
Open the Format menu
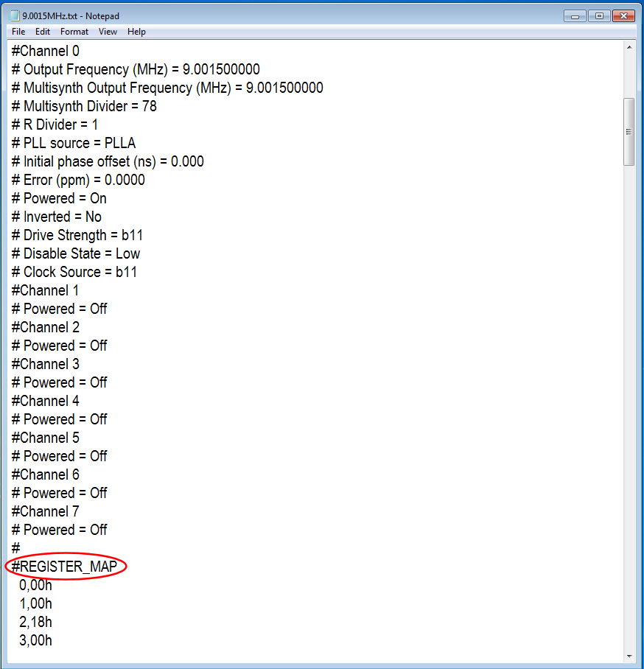(x=74, y=32)
